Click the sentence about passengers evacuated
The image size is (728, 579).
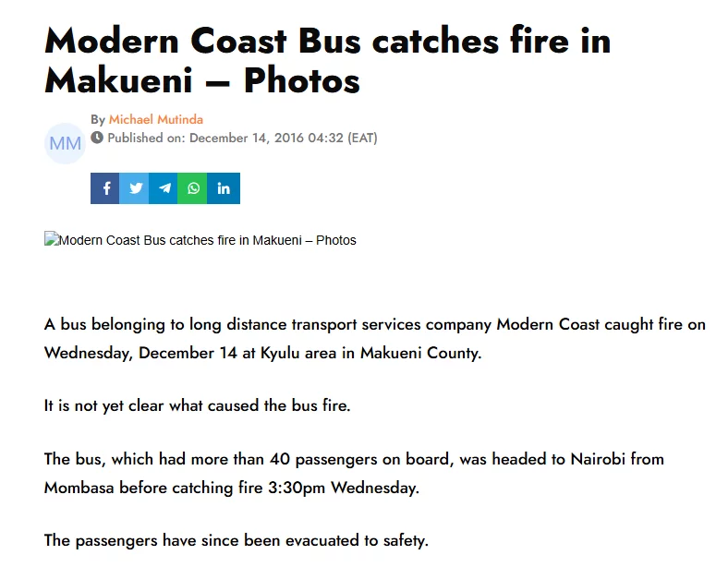point(237,540)
